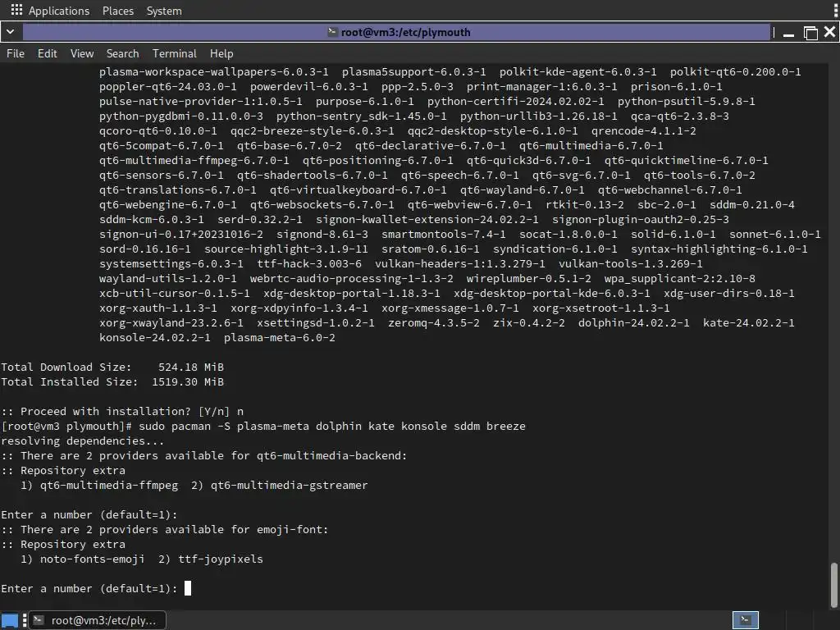This screenshot has height=630, width=840.
Task: Open the window menu chevron in title bar
Action: coord(10,32)
